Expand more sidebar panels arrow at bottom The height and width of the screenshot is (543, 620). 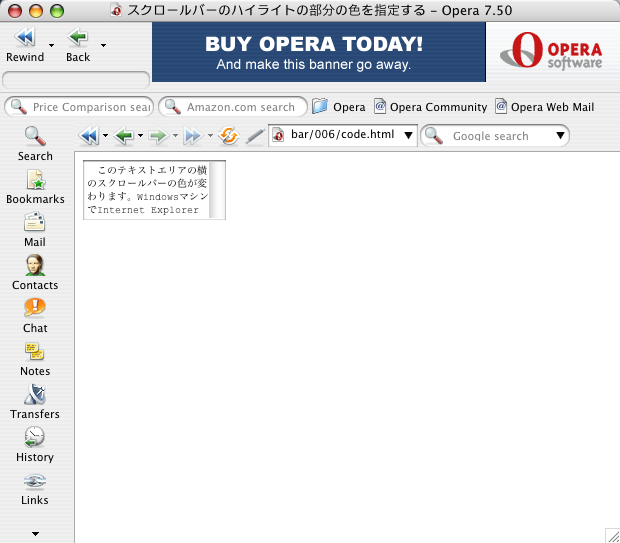point(35,534)
